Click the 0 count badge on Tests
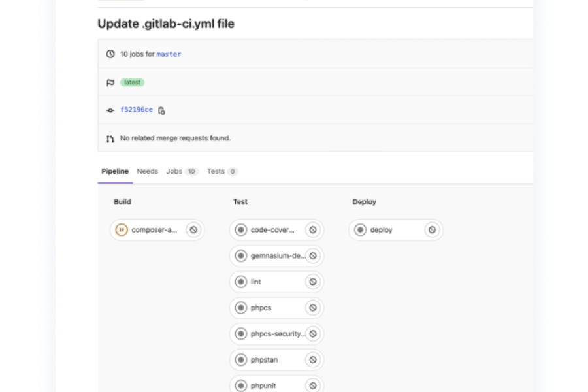 click(233, 171)
